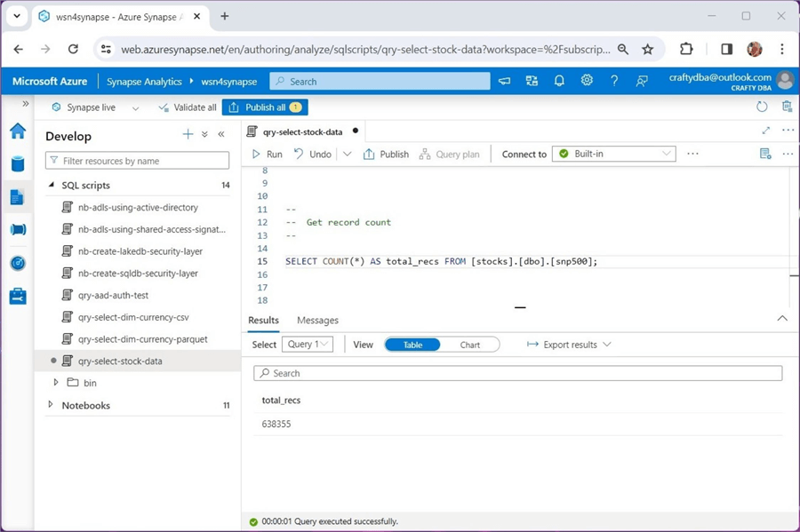Switch to Chart view
The image size is (800, 532).
pyautogui.click(x=469, y=345)
